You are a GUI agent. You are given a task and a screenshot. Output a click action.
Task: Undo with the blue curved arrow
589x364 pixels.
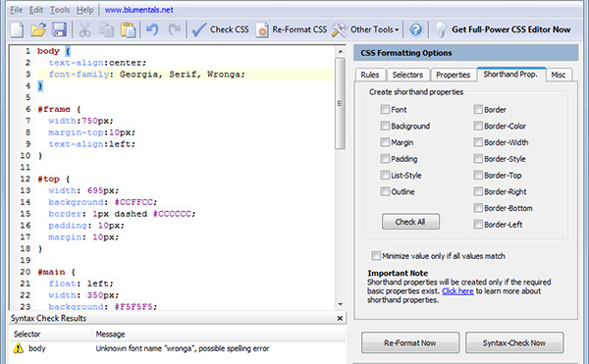[x=152, y=29]
